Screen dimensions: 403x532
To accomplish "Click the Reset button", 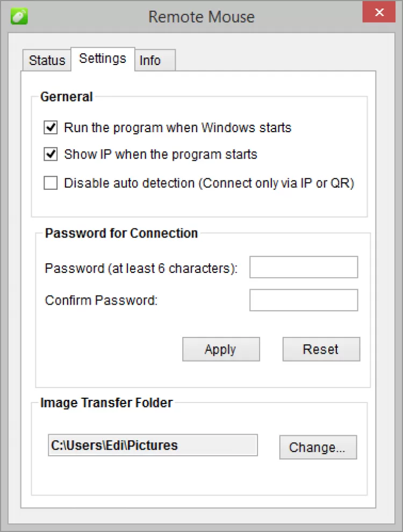I will (321, 349).
